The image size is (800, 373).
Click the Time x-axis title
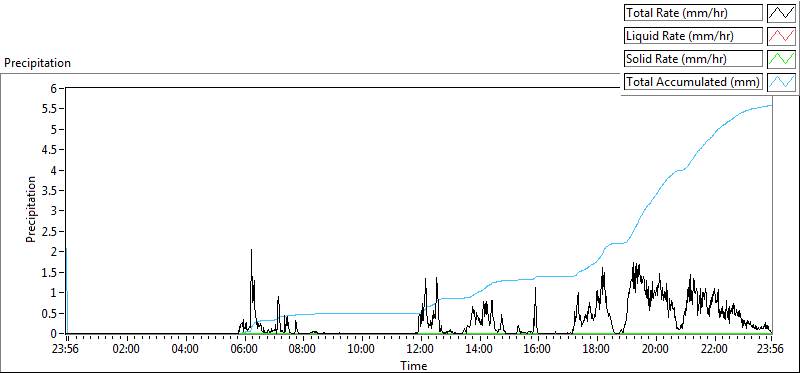point(414,365)
